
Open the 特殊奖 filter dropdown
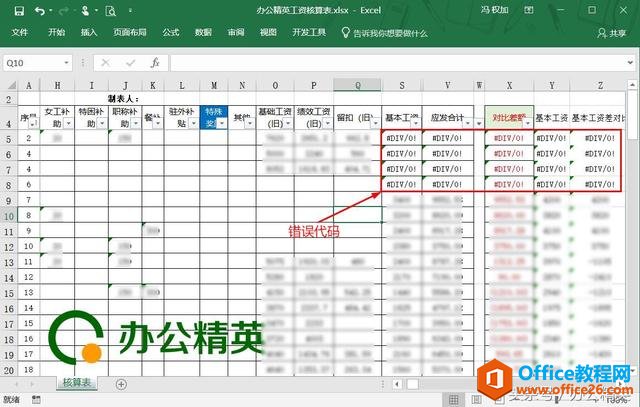pos(222,123)
